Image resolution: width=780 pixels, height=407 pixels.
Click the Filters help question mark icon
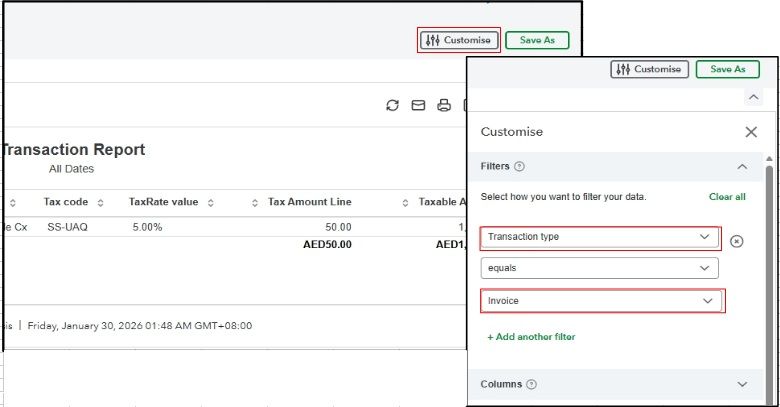point(520,167)
